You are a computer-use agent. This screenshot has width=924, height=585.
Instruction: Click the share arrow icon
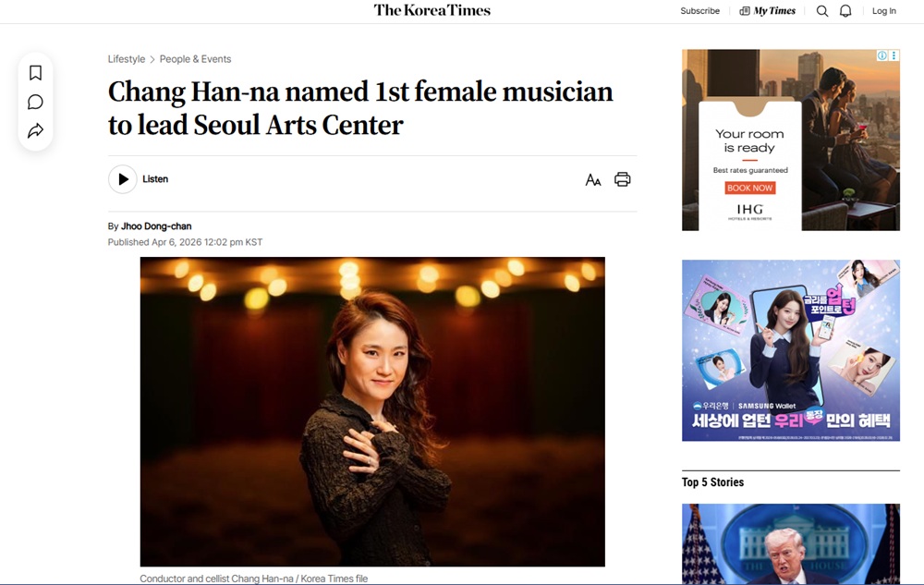(35, 130)
